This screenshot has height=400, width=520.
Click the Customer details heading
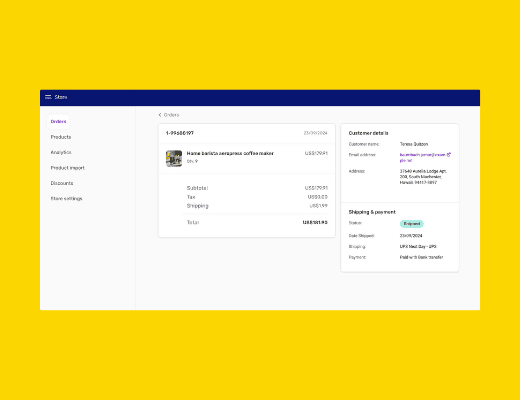368,133
